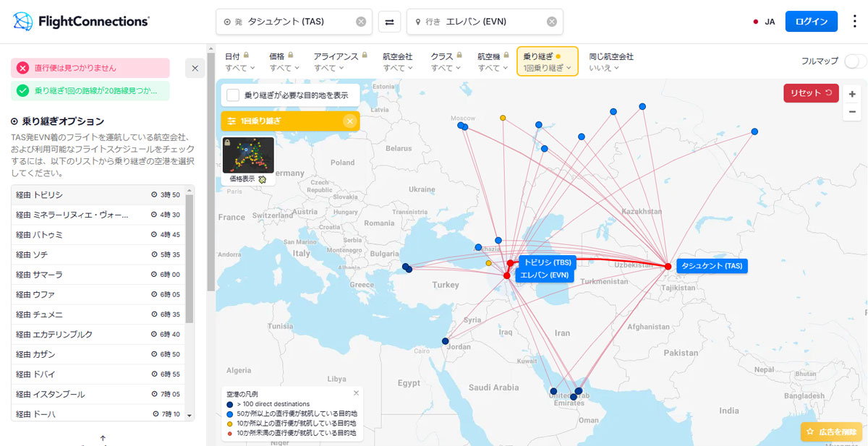
Task: Click the dark blue Istanbul airport marker
Action: pyautogui.click(x=406, y=267)
